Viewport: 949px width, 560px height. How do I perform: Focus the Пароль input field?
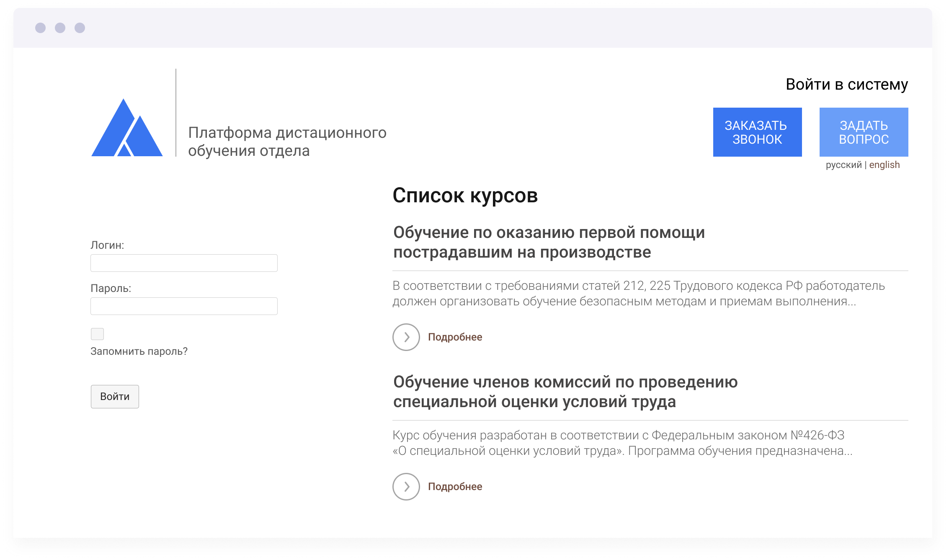[184, 306]
